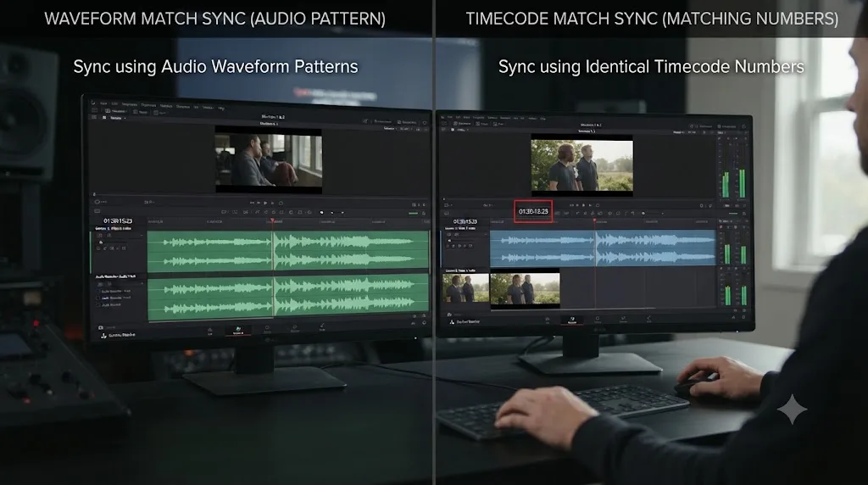Viewport: 868px width, 485px height.
Task: Jump to first frame on left monitor transport
Action: [252, 203]
